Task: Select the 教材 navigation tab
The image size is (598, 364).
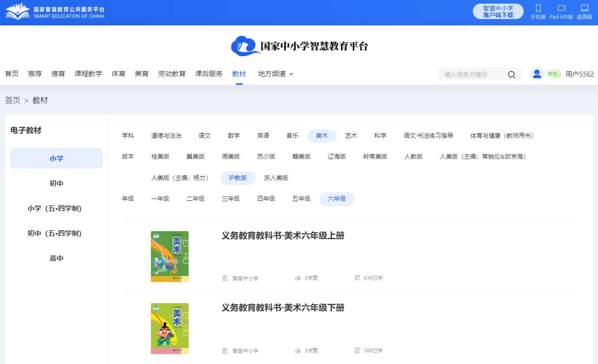Action: pyautogui.click(x=239, y=74)
